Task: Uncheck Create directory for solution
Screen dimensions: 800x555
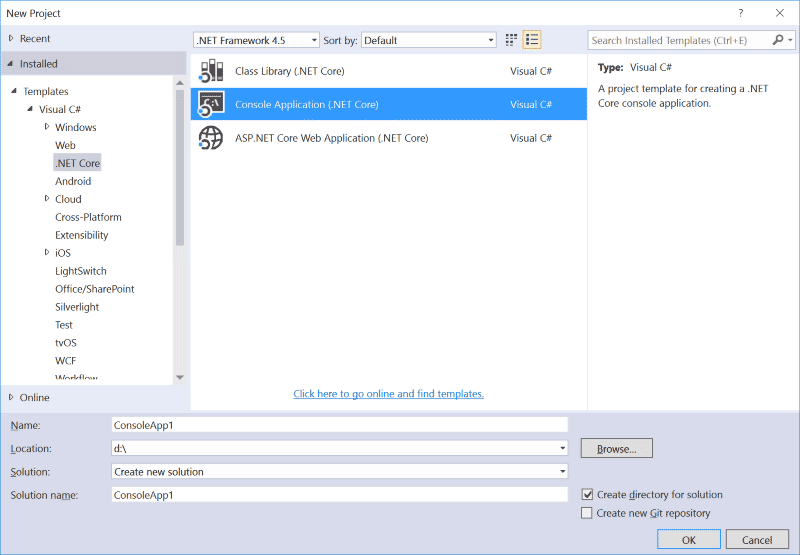Action: coord(587,494)
